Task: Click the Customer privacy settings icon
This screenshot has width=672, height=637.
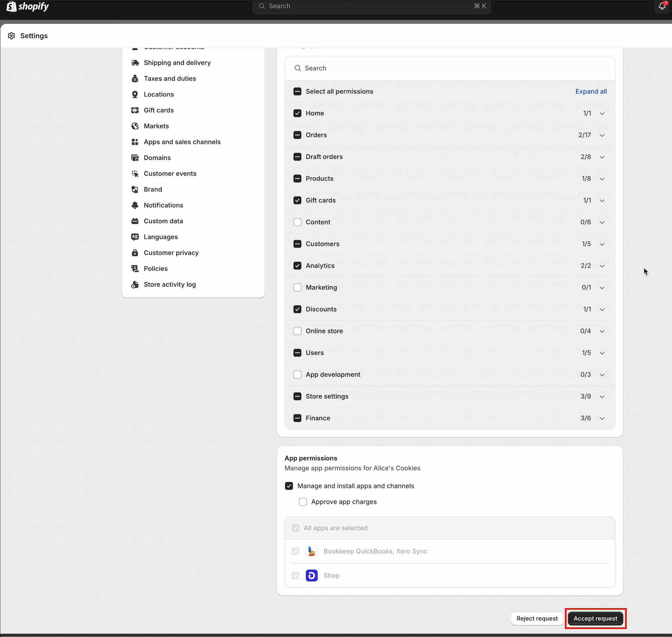Action: (135, 253)
